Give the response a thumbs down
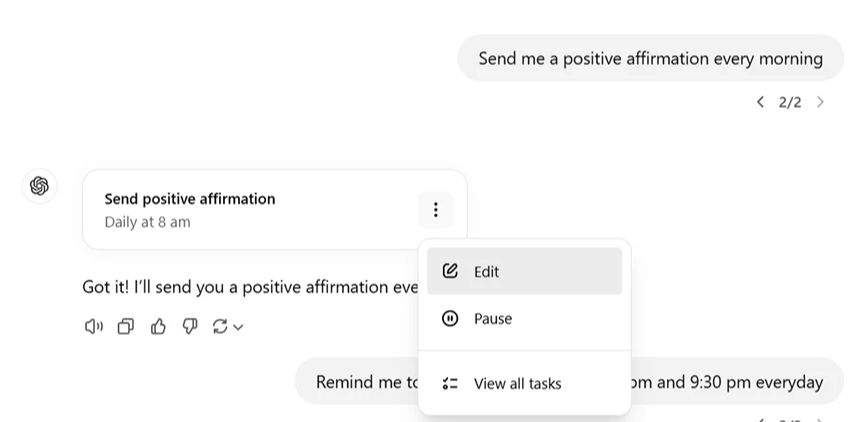This screenshot has width=856, height=422. tap(190, 326)
